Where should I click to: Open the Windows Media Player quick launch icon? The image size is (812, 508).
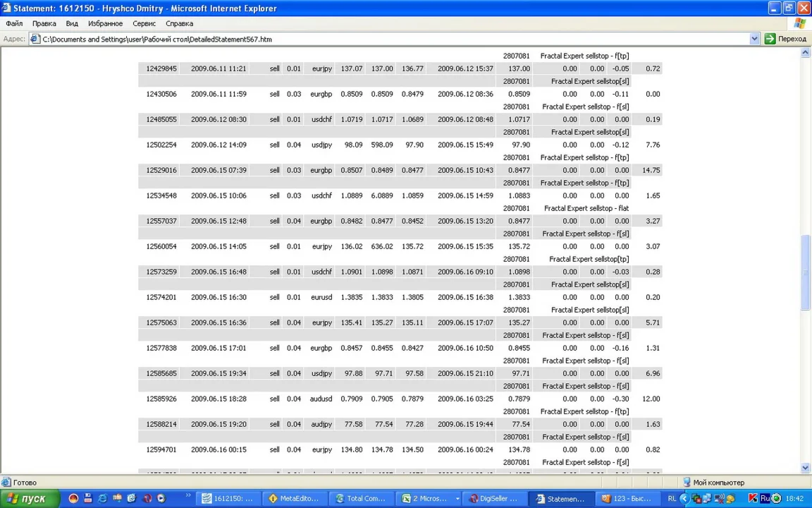(161, 499)
